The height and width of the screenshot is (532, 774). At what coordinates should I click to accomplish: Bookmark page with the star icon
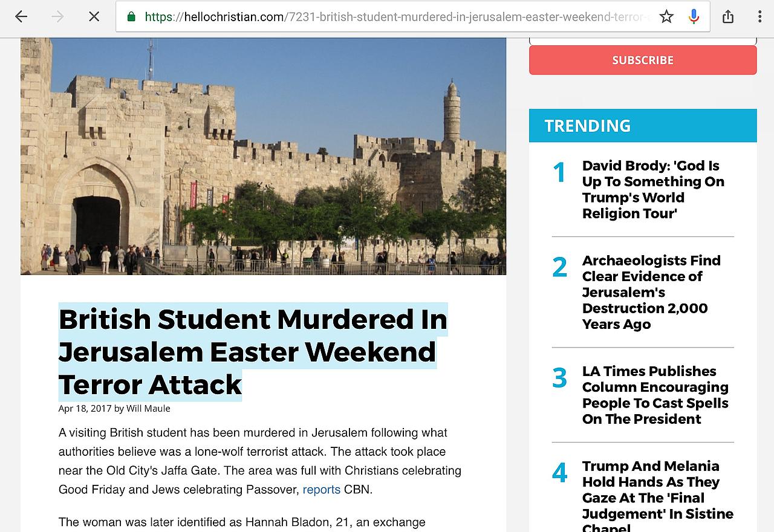click(x=666, y=17)
